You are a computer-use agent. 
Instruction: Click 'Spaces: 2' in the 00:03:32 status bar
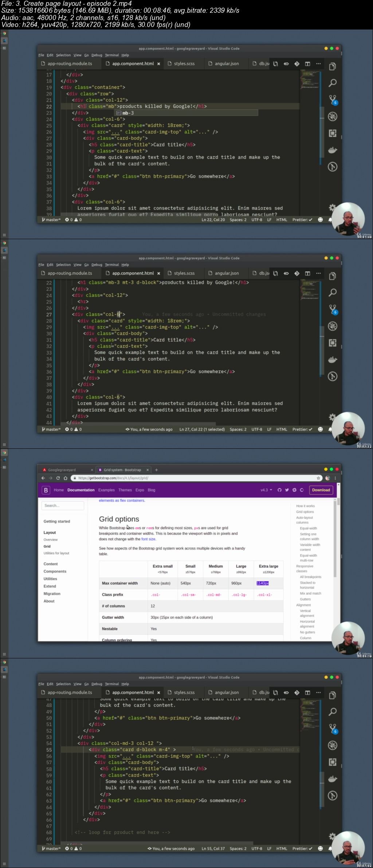coord(238,429)
